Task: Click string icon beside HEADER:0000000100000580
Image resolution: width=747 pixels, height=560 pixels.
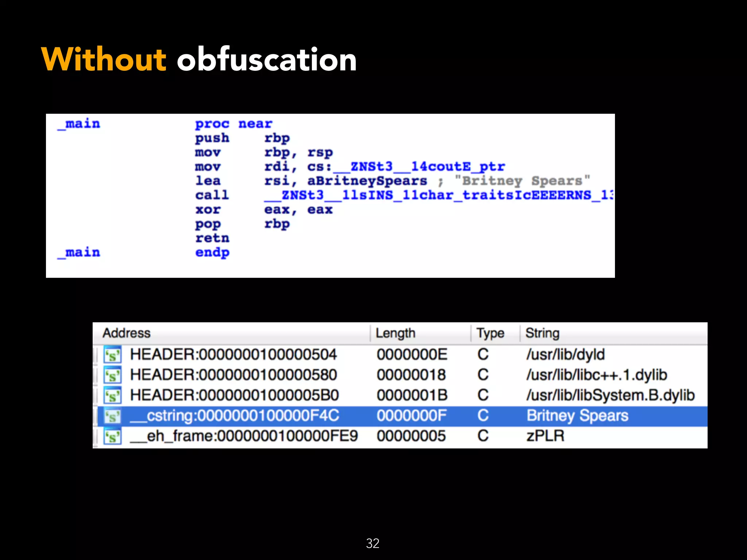Action: click(x=112, y=375)
